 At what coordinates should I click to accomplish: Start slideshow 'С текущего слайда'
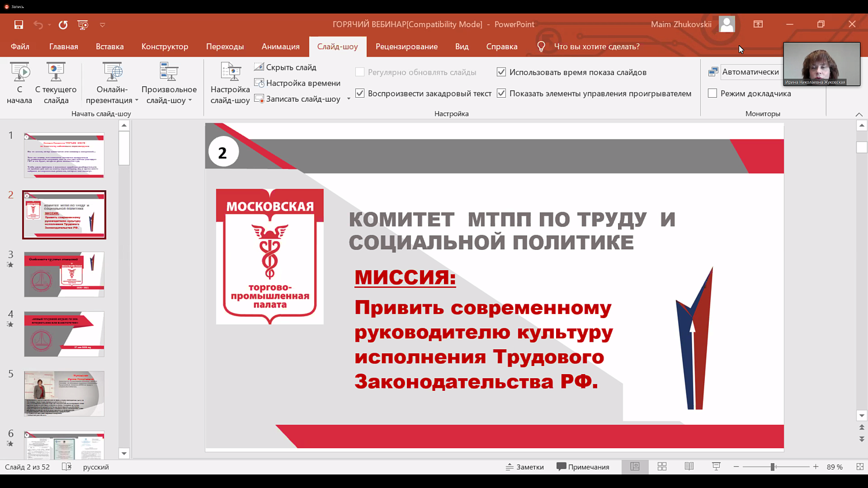point(56,84)
